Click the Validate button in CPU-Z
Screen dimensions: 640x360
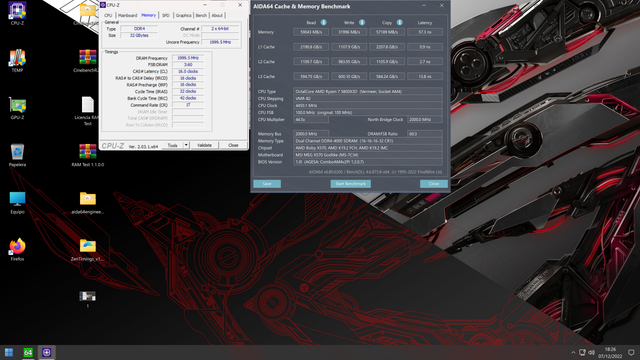[x=204, y=145]
